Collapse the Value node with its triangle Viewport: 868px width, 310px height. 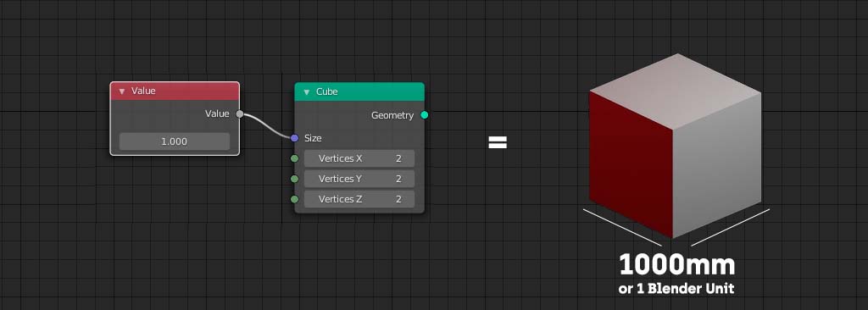tap(122, 91)
